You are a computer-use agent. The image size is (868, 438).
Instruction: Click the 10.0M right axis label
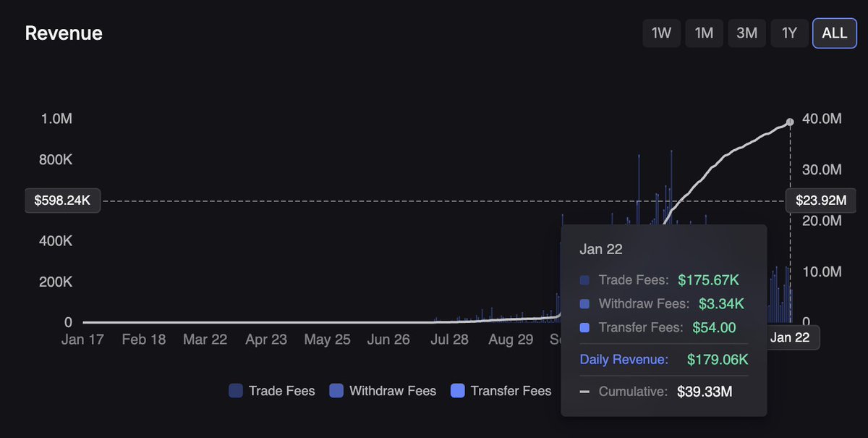click(x=822, y=271)
